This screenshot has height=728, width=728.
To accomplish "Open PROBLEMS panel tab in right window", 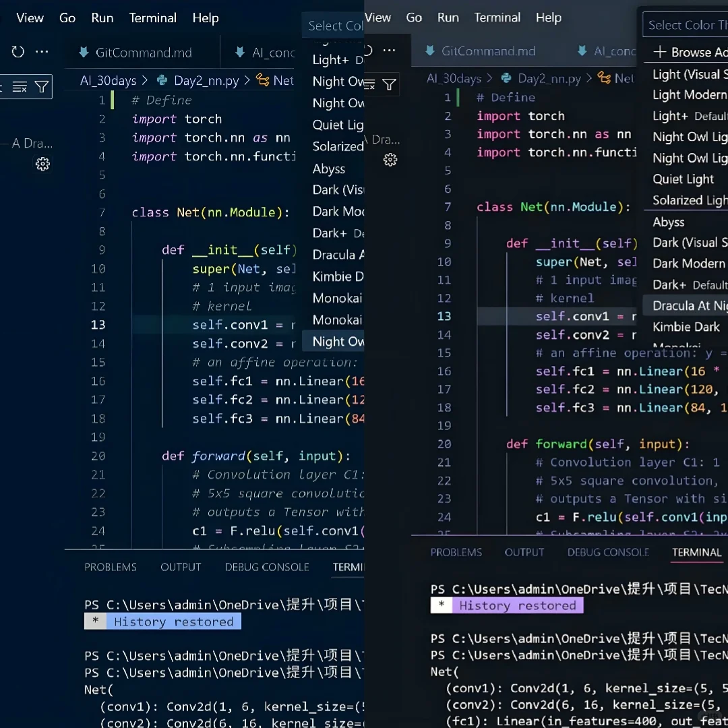I will pyautogui.click(x=456, y=552).
